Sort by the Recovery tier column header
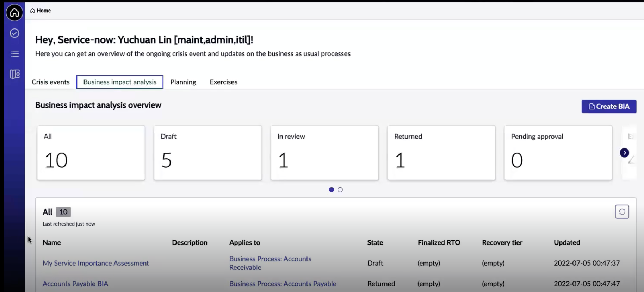Image resolution: width=644 pixels, height=292 pixels. [x=502, y=242]
